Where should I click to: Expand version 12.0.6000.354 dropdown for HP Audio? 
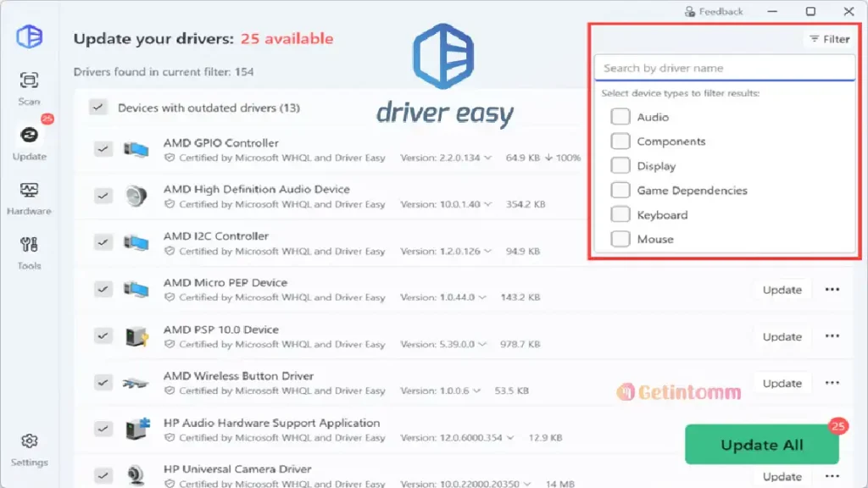[x=509, y=438]
